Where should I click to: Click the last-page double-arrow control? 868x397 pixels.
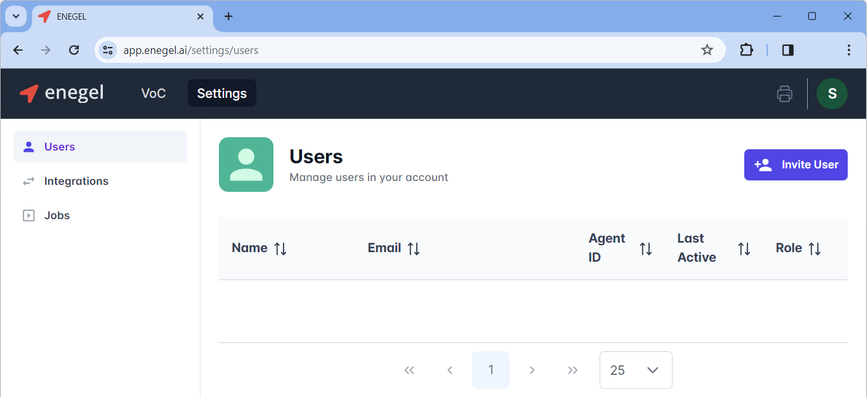[x=573, y=370]
